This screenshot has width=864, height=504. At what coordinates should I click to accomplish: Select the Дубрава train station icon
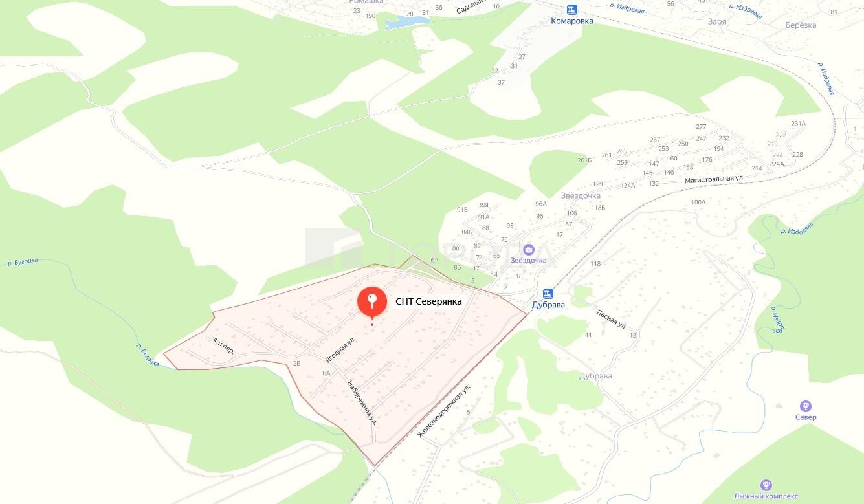pyautogui.click(x=548, y=293)
